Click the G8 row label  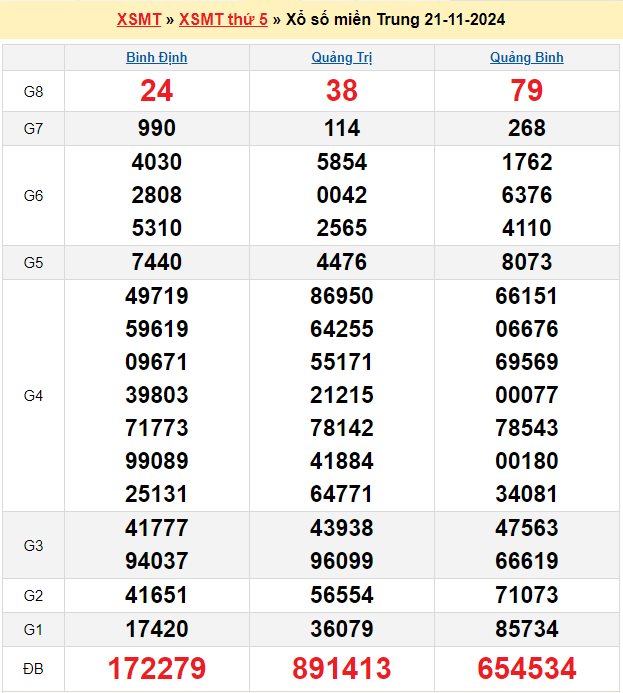tap(33, 92)
